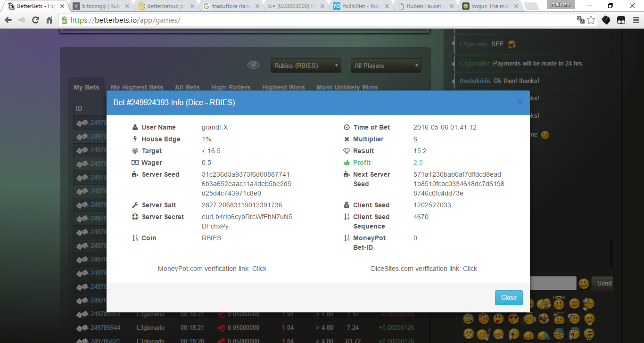644x343 pixels.
Task: Insert the dizzy star emoji
Action: coord(559,318)
